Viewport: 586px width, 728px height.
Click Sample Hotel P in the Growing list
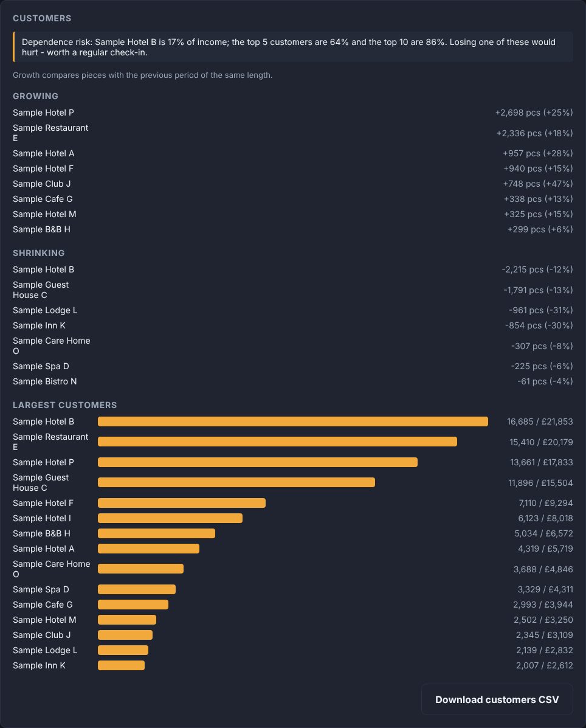[x=43, y=113]
